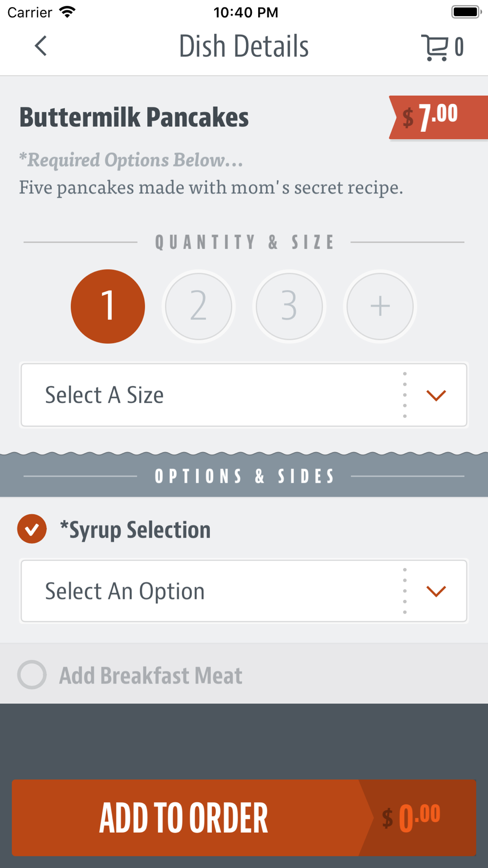Image resolution: width=488 pixels, height=868 pixels.
Task: Tap the red chevron in Select A Size
Action: [436, 395]
